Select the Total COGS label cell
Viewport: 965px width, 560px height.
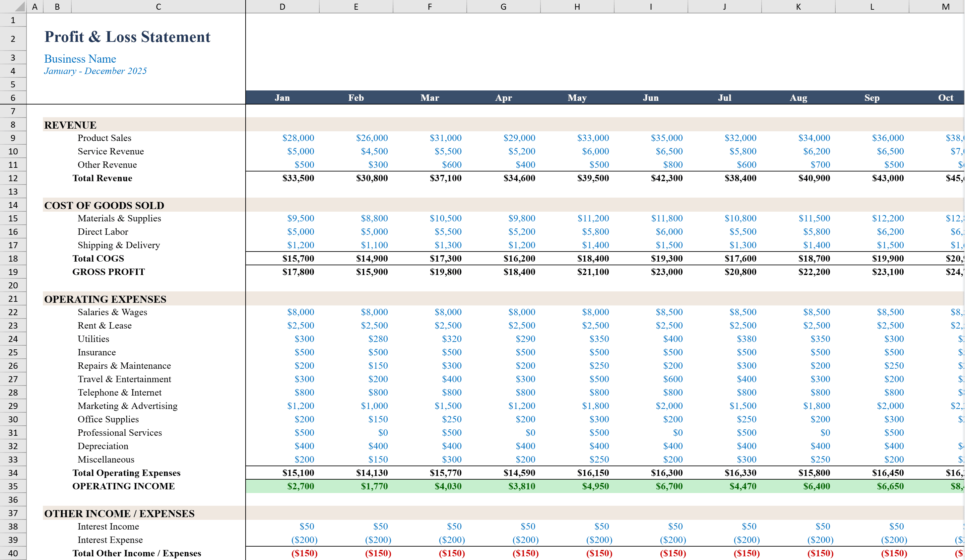(x=98, y=258)
